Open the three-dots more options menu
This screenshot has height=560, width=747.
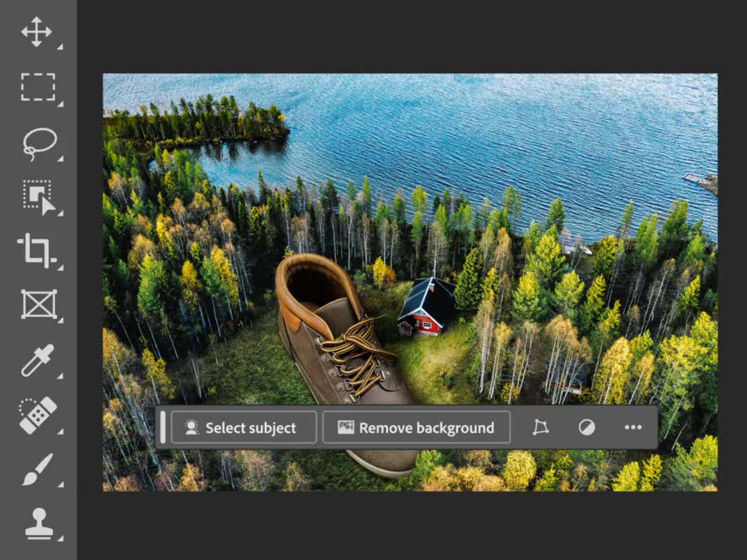coord(633,427)
